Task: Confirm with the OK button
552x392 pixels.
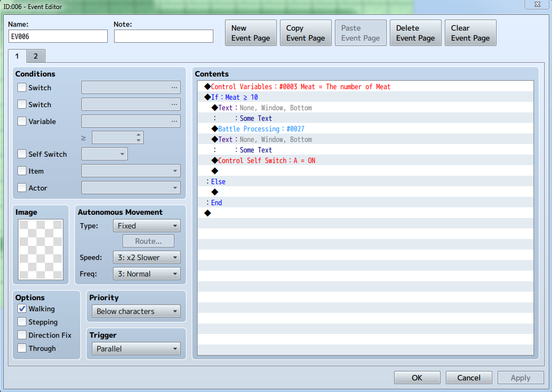Action: [x=417, y=378]
